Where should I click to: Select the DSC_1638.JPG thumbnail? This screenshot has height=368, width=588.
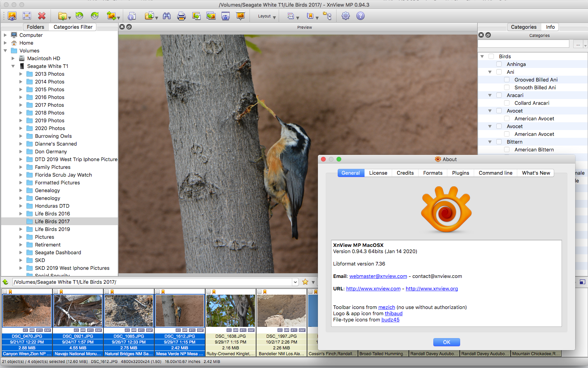point(230,311)
